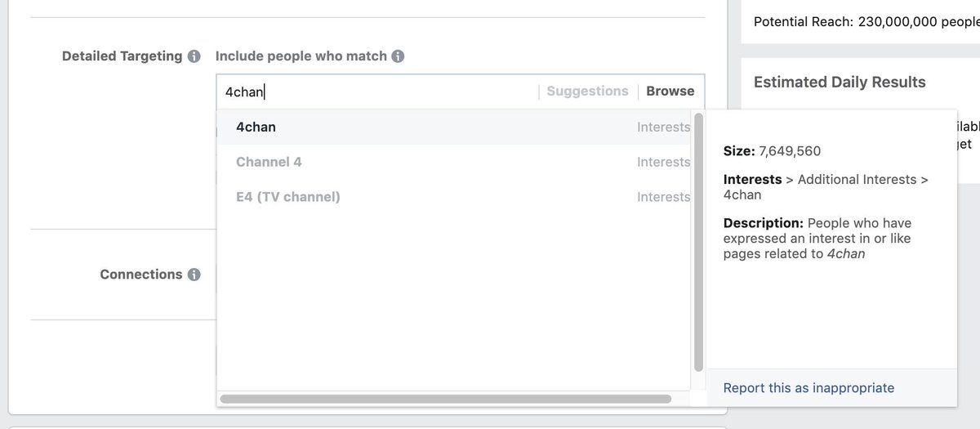Open the Suggestions tab
Image resolution: width=980 pixels, height=429 pixels.
click(587, 92)
